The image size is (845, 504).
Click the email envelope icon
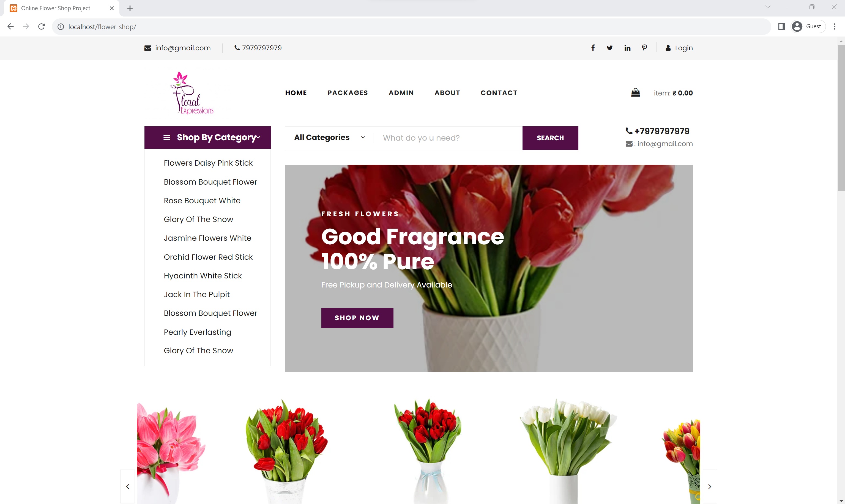148,48
